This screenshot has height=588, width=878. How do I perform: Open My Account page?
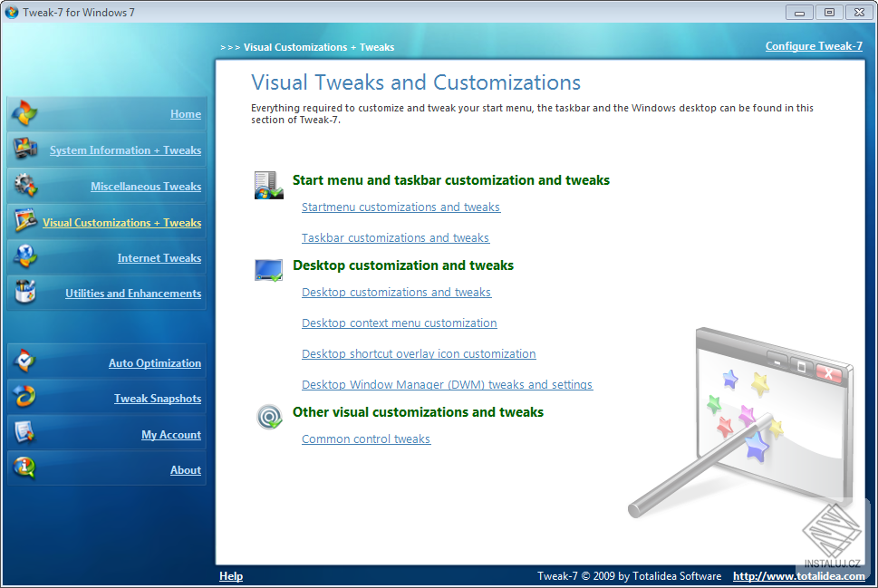pos(170,435)
